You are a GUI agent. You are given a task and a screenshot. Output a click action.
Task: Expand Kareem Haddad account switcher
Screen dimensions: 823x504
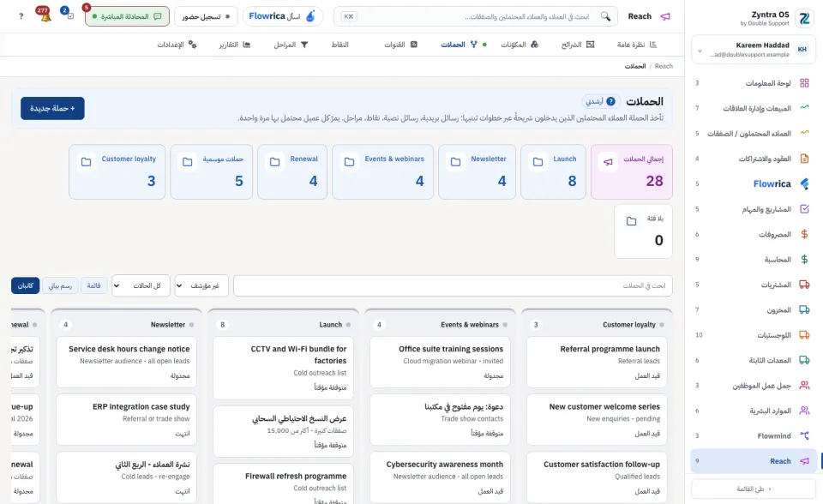(x=753, y=50)
